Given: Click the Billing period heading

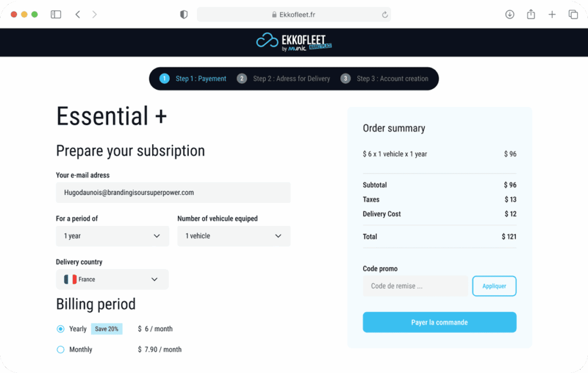Looking at the screenshot, I should click(96, 304).
